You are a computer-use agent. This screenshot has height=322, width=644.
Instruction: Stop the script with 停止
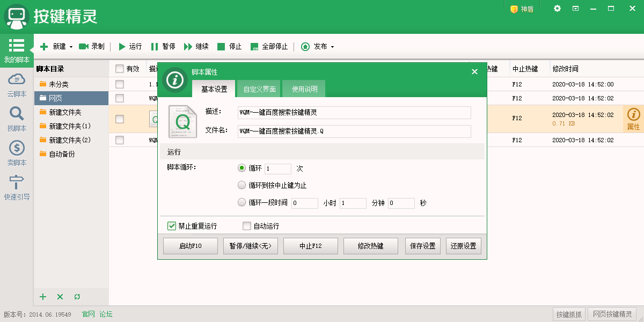230,47
